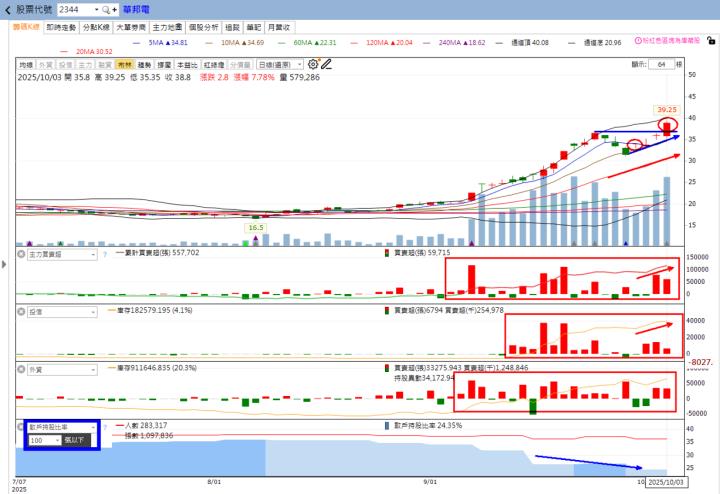Open chart settings gear icon
Viewport: 720px width, 494px height.
click(x=313, y=64)
